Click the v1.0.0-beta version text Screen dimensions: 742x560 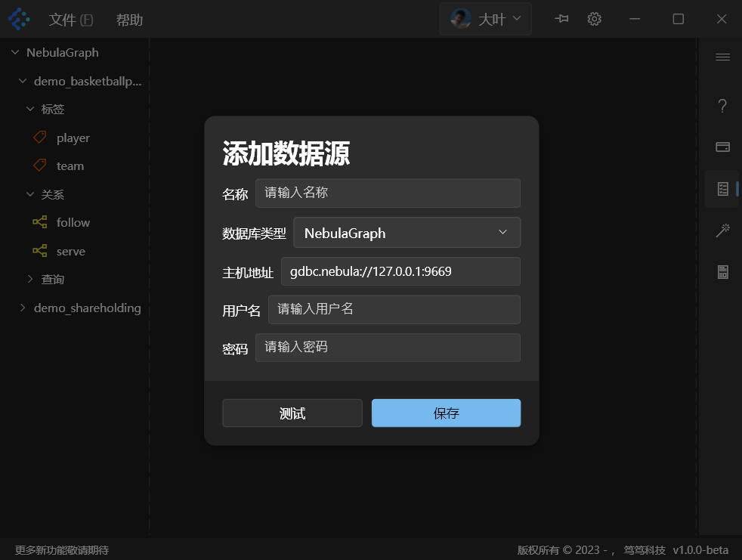coord(700,550)
